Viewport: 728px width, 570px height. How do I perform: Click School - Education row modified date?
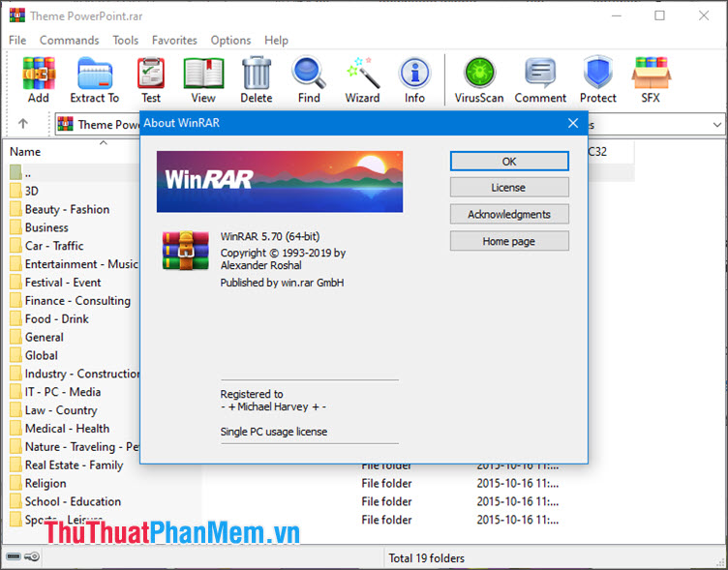tap(518, 501)
